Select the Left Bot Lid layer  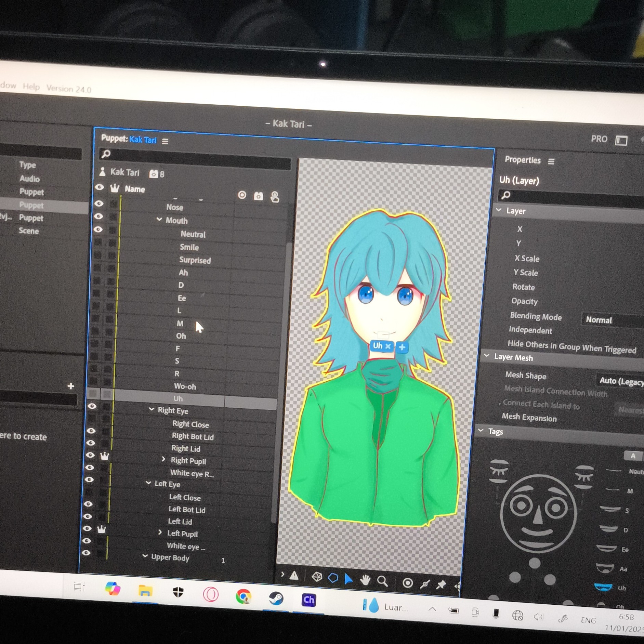pyautogui.click(x=187, y=509)
